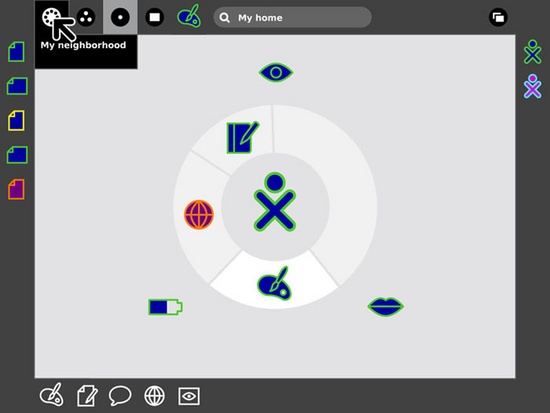Image resolution: width=550 pixels, height=413 pixels.
Task: Open the first green-outlined clipboard document
Action: [16, 52]
